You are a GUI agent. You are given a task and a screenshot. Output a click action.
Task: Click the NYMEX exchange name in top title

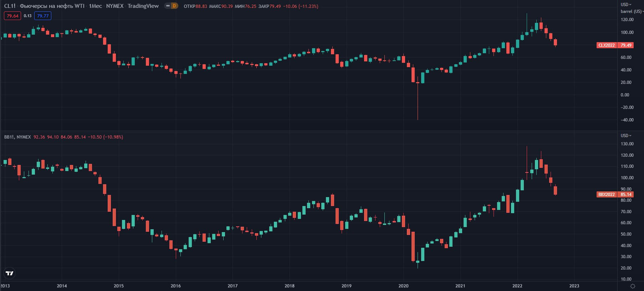coord(115,6)
